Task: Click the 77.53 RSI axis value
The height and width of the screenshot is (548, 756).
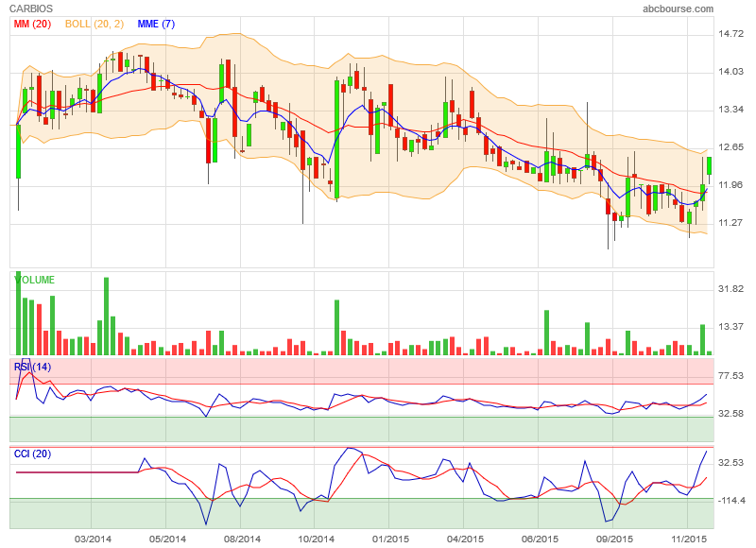Action: tap(730, 376)
